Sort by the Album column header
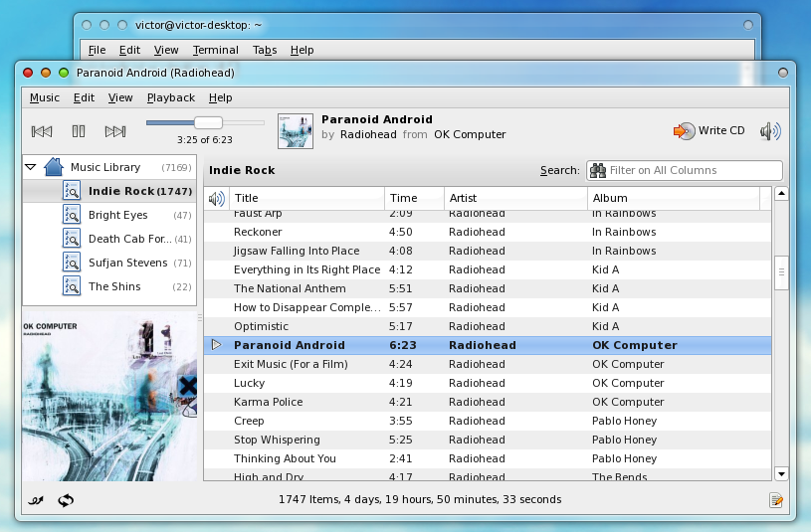The width and height of the screenshot is (811, 532). coord(674,198)
